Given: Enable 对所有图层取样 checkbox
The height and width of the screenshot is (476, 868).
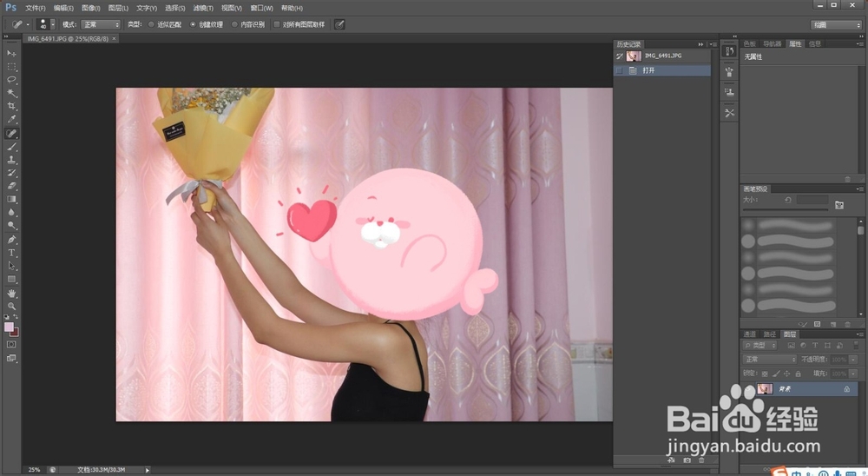Looking at the screenshot, I should 277,24.
